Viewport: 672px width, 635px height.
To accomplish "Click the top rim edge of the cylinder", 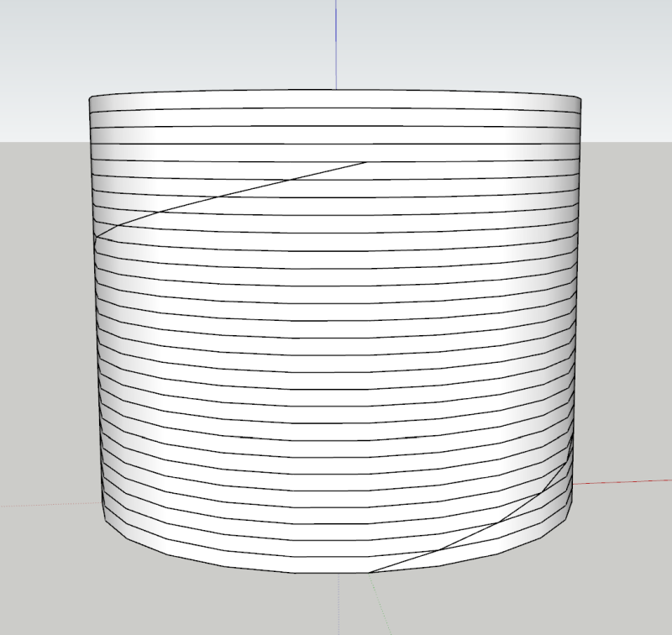I will 336,88.
